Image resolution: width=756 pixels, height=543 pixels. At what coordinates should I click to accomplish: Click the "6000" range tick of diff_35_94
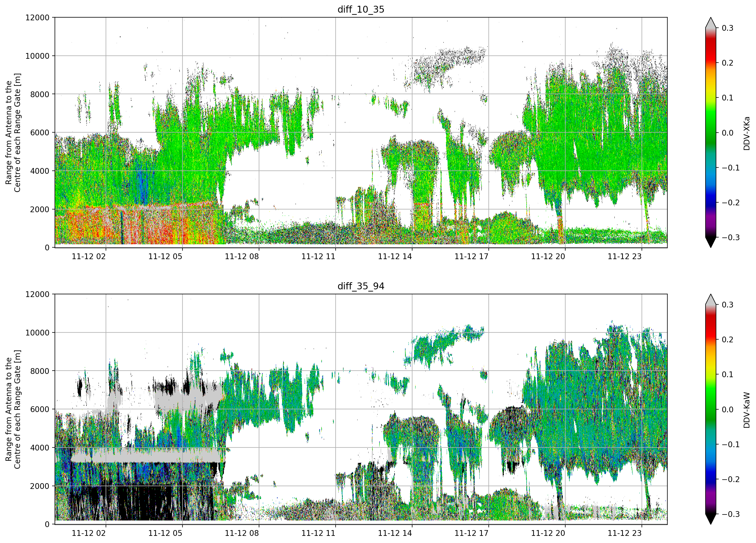click(40, 410)
